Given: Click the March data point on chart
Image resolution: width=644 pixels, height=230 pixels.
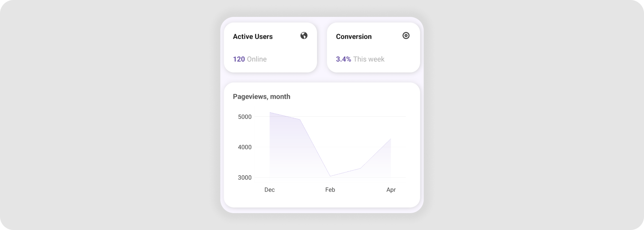Looking at the screenshot, I should [360, 168].
